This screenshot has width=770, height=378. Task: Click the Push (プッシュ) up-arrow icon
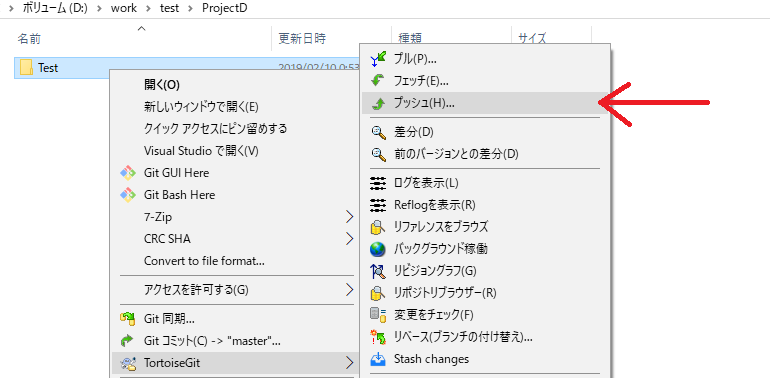pyautogui.click(x=378, y=104)
